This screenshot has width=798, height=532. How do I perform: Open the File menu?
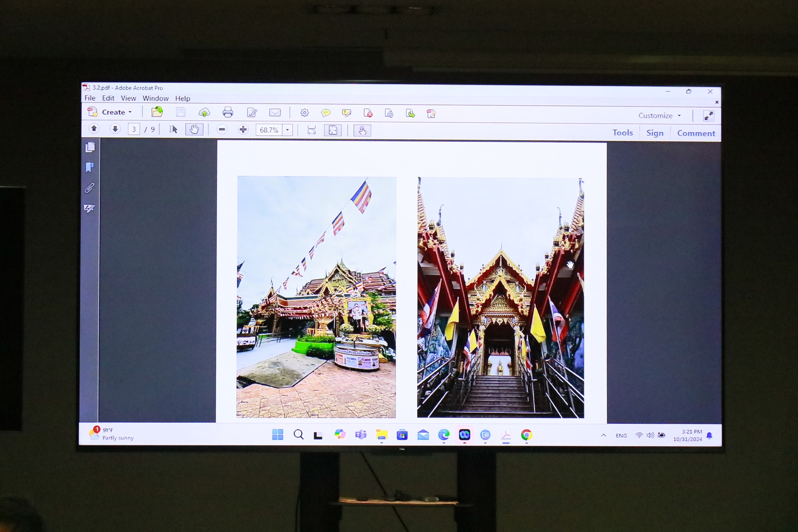pos(90,98)
